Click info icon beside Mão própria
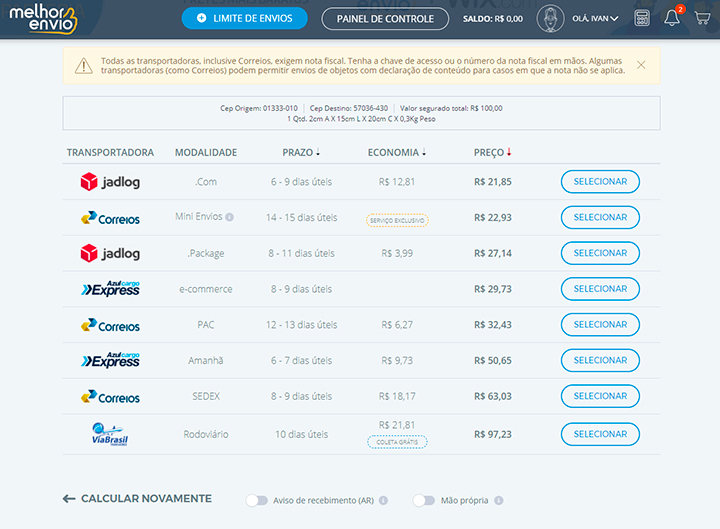The image size is (720, 529). coord(498,500)
